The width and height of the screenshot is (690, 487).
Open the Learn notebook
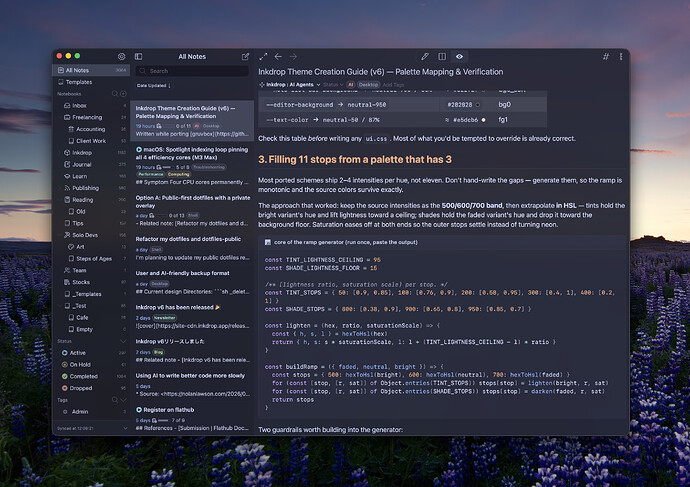(91, 176)
